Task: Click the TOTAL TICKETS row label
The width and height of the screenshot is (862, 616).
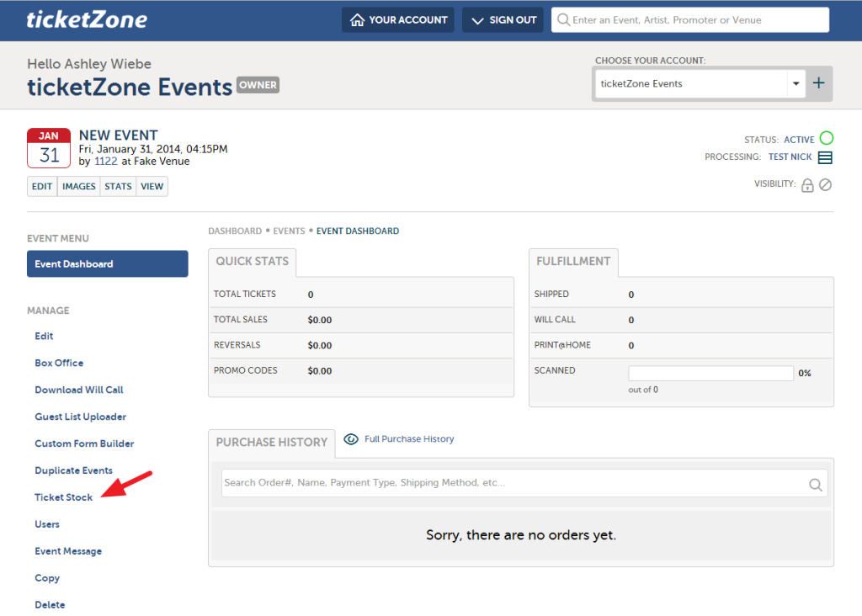Action: point(245,294)
